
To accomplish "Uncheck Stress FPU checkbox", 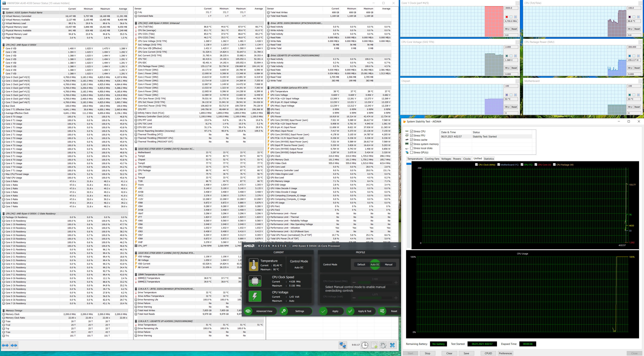I will [x=412, y=135].
